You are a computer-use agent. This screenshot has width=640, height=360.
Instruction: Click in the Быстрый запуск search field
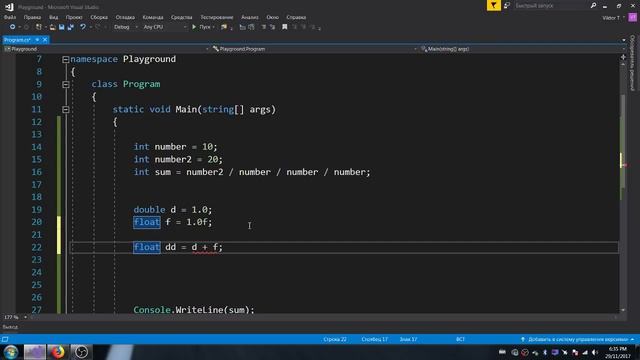pos(551,5)
